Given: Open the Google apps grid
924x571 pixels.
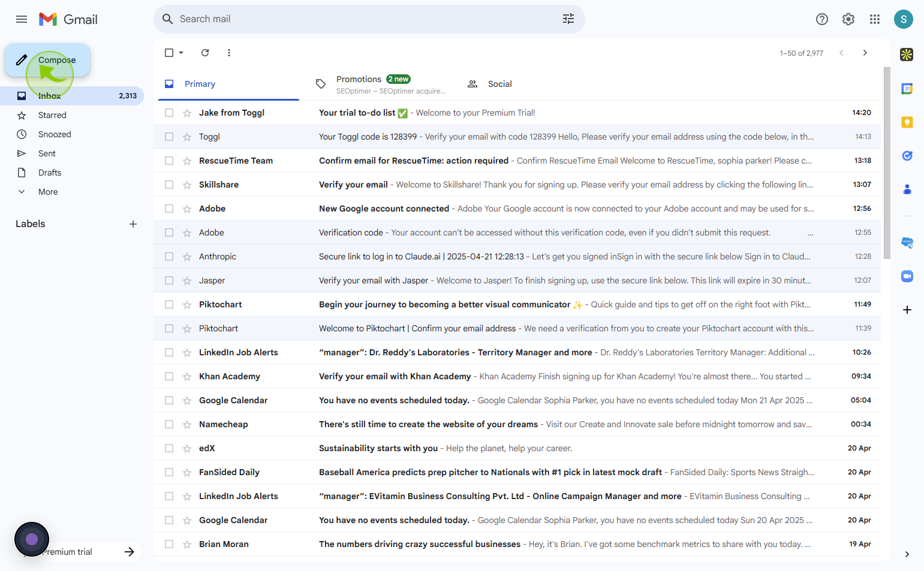Looking at the screenshot, I should click(875, 19).
